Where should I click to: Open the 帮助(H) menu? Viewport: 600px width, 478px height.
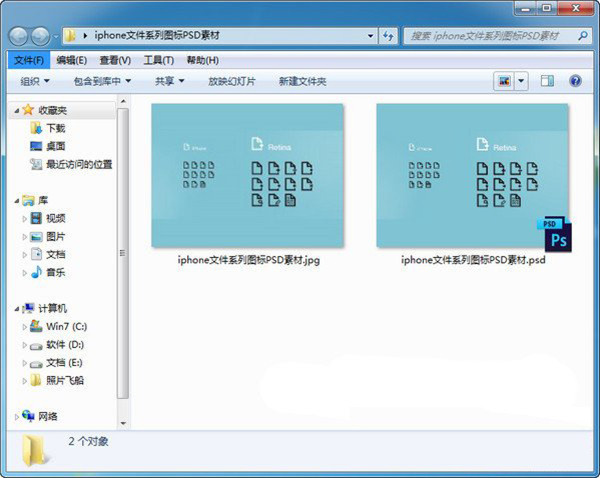202,60
